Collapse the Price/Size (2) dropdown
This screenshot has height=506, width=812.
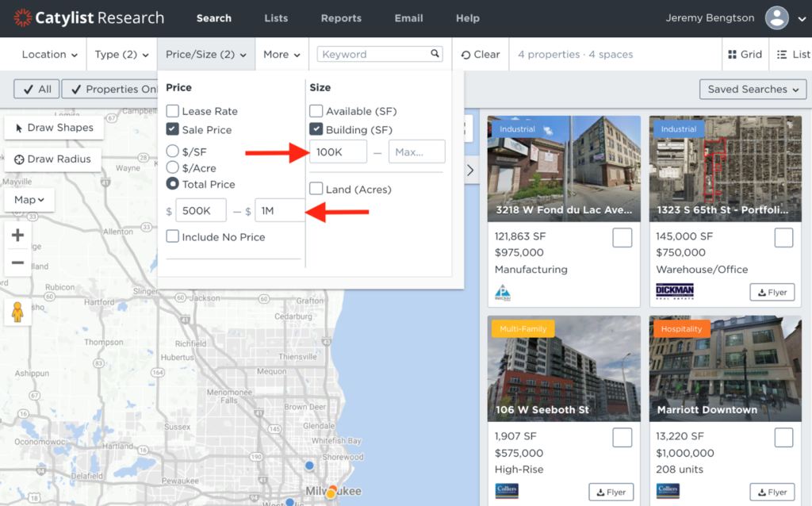[x=205, y=55]
